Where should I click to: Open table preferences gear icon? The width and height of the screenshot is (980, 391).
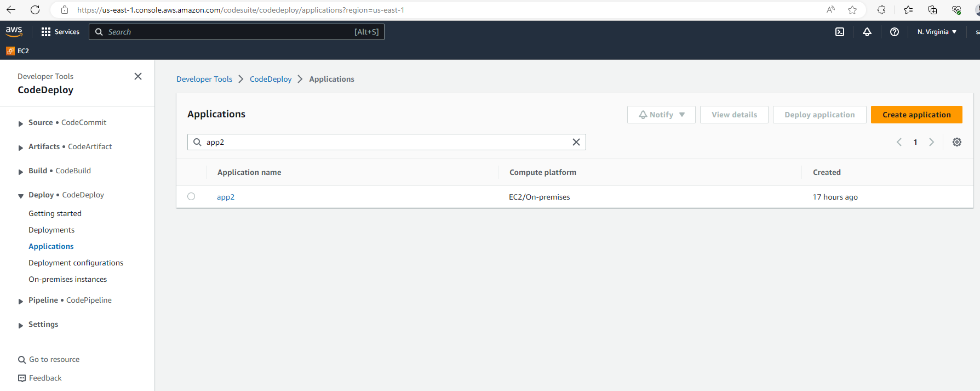pyautogui.click(x=957, y=142)
